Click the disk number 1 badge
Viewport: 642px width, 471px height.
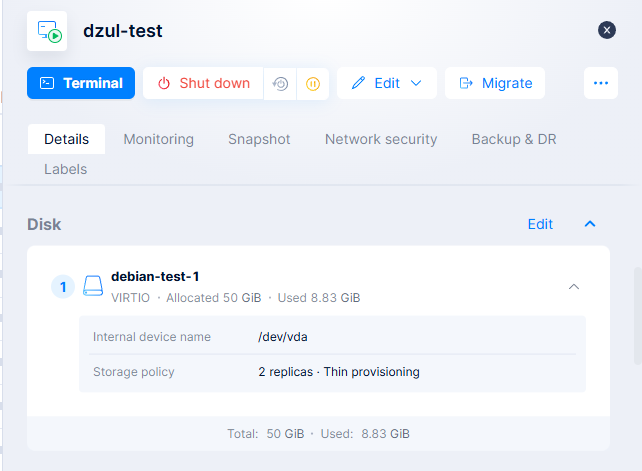(63, 287)
